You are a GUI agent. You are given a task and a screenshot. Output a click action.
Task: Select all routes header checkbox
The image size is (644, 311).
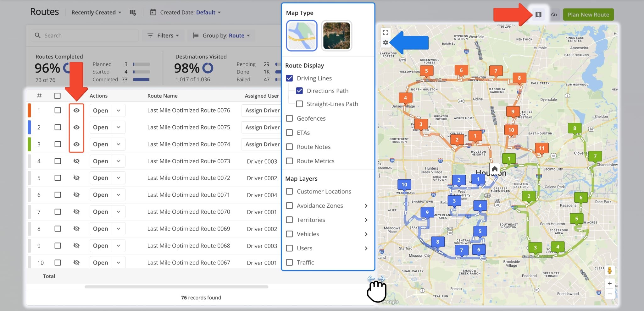click(58, 96)
